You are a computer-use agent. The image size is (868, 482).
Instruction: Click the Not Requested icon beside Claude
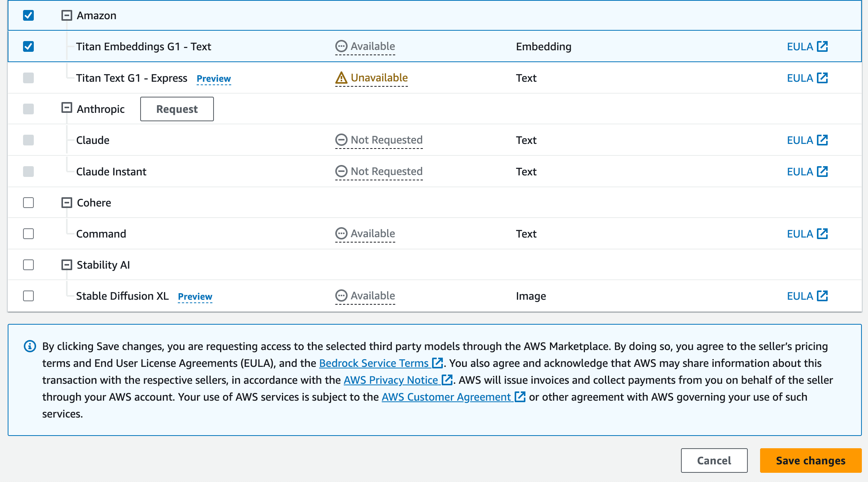[341, 140]
